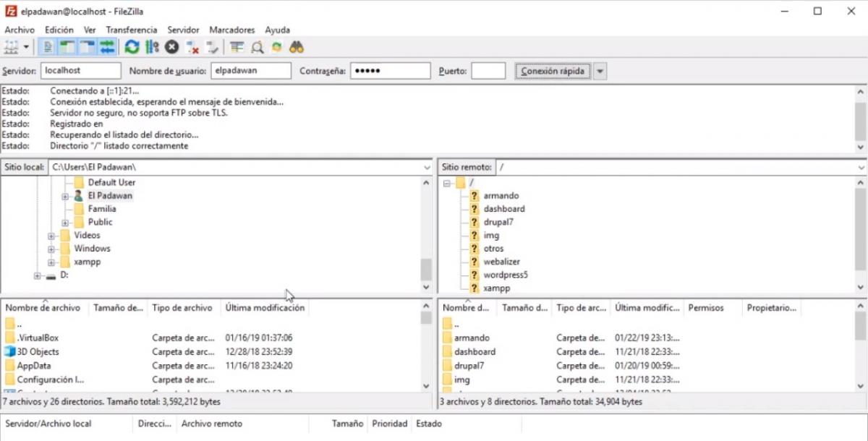Toggle the message log display
Image resolution: width=868 pixels, height=441 pixels.
[48, 48]
